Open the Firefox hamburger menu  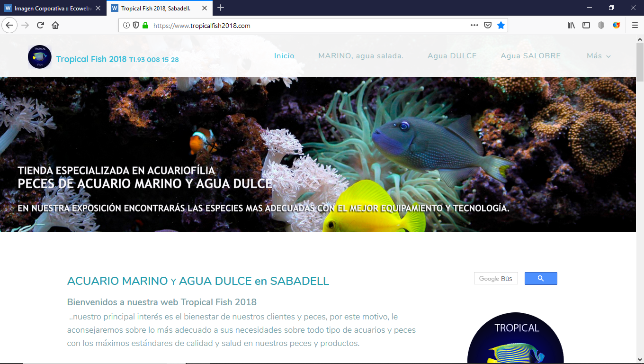[635, 26]
